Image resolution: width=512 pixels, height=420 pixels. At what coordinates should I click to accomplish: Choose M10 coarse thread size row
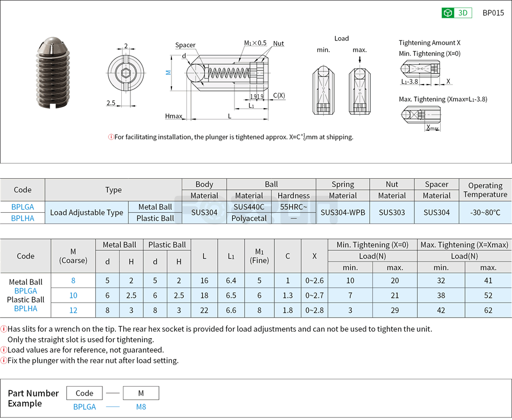(x=73, y=296)
